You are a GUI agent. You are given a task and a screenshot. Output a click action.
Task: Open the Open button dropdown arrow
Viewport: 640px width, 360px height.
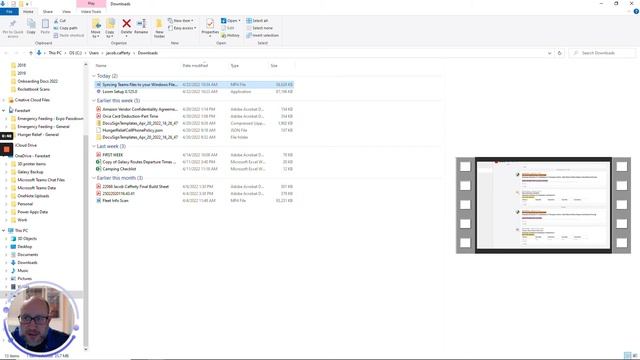239,20
